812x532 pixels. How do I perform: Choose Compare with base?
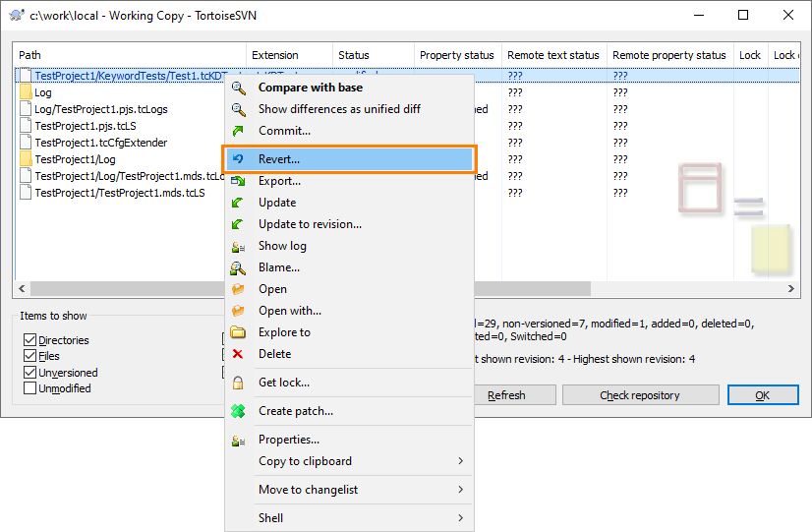[350, 88]
